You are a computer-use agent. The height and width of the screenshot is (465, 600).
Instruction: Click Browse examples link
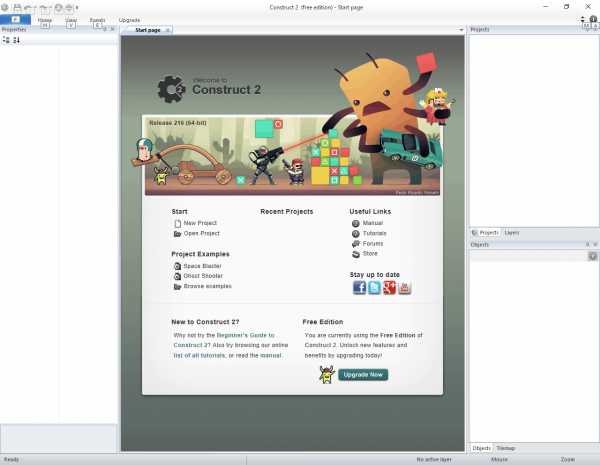pos(207,286)
